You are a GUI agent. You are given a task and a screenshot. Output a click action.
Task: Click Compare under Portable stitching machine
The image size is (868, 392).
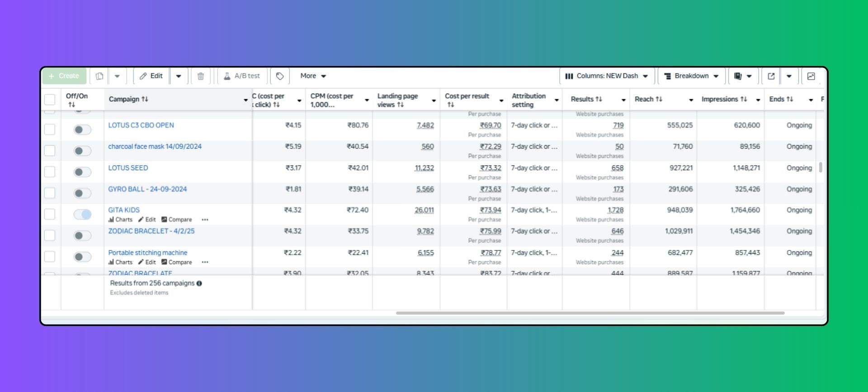click(177, 262)
